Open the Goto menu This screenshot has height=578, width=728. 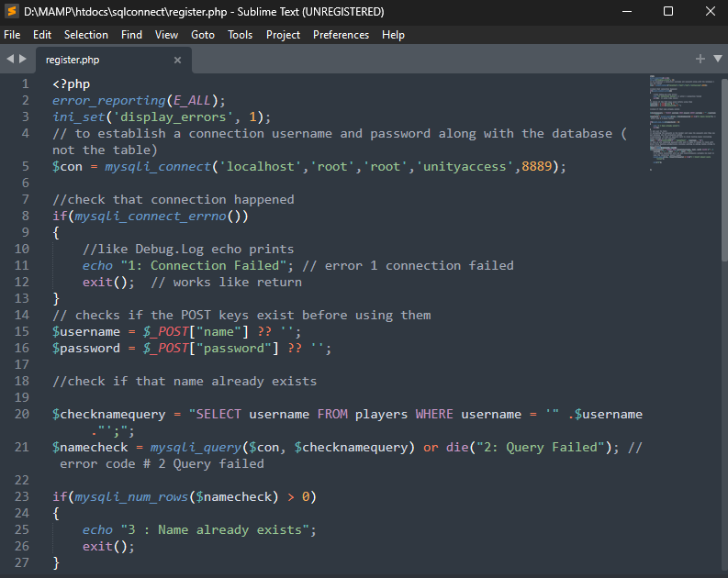[x=203, y=35]
